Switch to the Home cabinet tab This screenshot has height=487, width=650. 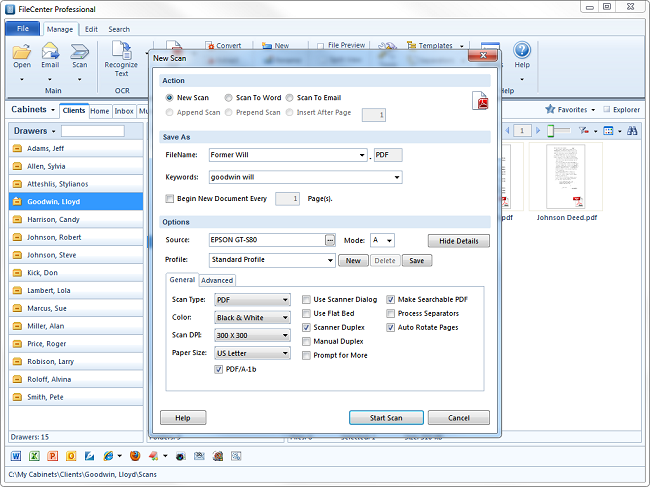coord(100,111)
